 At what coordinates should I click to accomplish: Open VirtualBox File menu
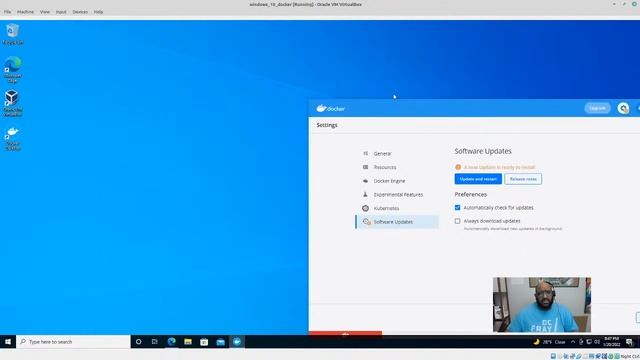point(7,12)
